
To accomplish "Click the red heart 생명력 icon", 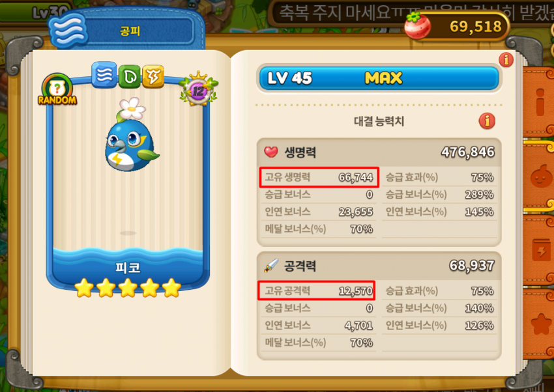I will tap(271, 152).
